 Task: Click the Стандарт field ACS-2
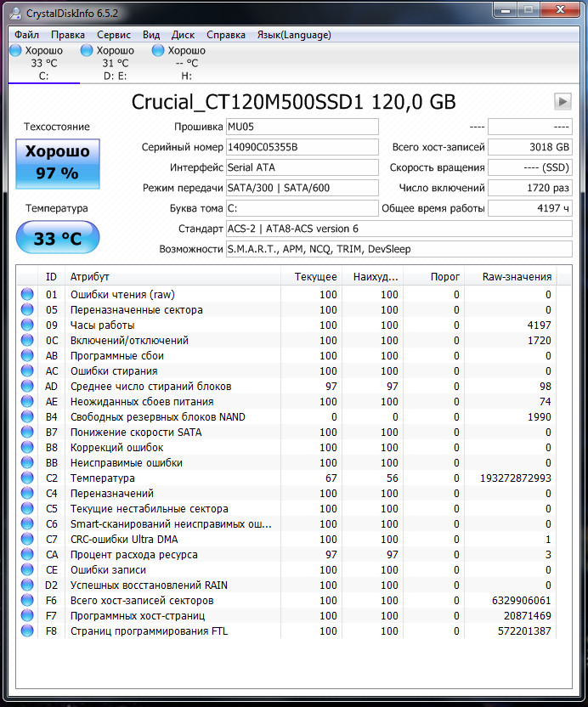399,229
